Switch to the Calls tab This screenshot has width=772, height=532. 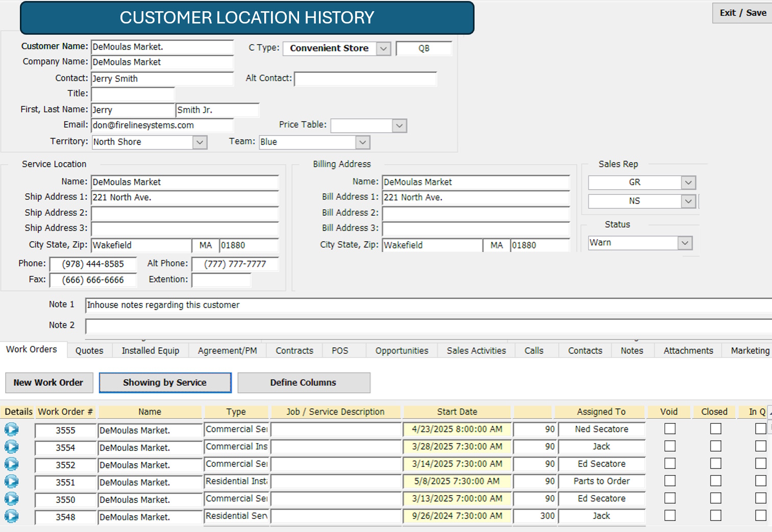[x=534, y=350]
